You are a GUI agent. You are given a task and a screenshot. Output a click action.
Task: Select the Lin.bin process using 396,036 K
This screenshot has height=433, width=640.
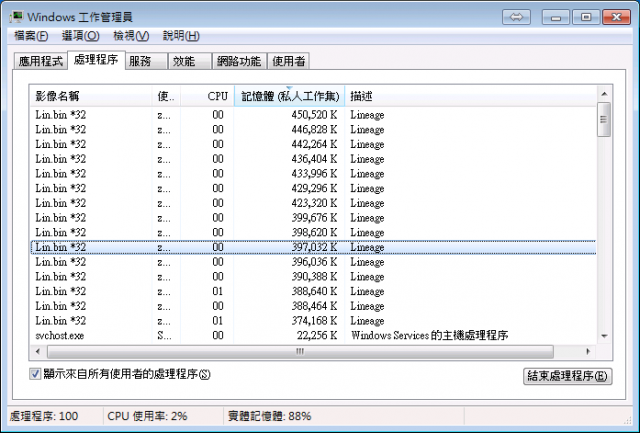pyautogui.click(x=313, y=262)
